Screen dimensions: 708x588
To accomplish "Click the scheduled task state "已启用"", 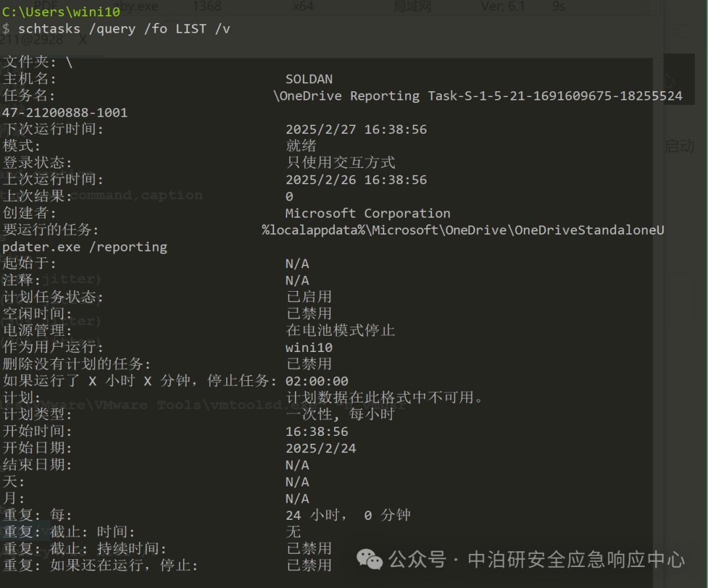I will coord(309,297).
